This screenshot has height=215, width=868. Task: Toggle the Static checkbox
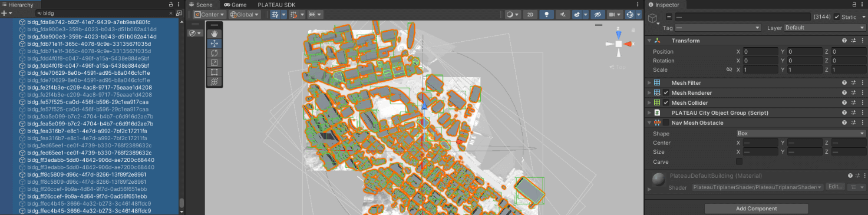pos(837,17)
